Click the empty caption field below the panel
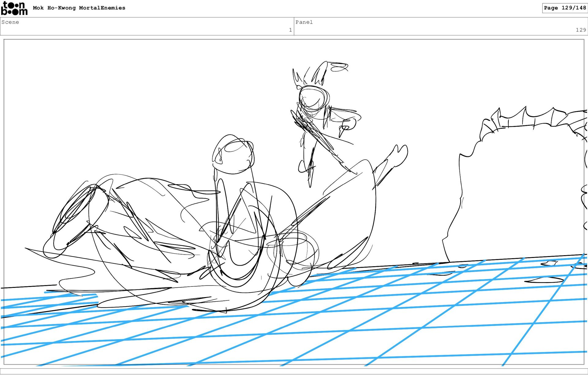This screenshot has height=380, width=588. [x=294, y=371]
